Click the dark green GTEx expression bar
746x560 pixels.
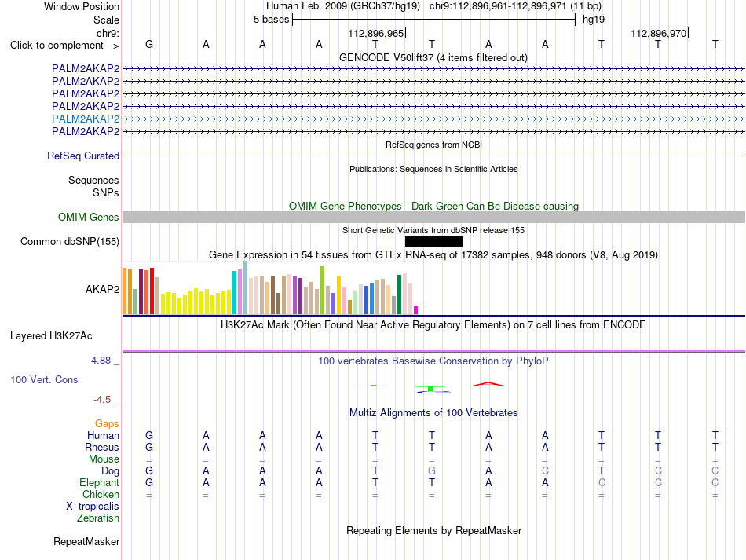point(400,295)
